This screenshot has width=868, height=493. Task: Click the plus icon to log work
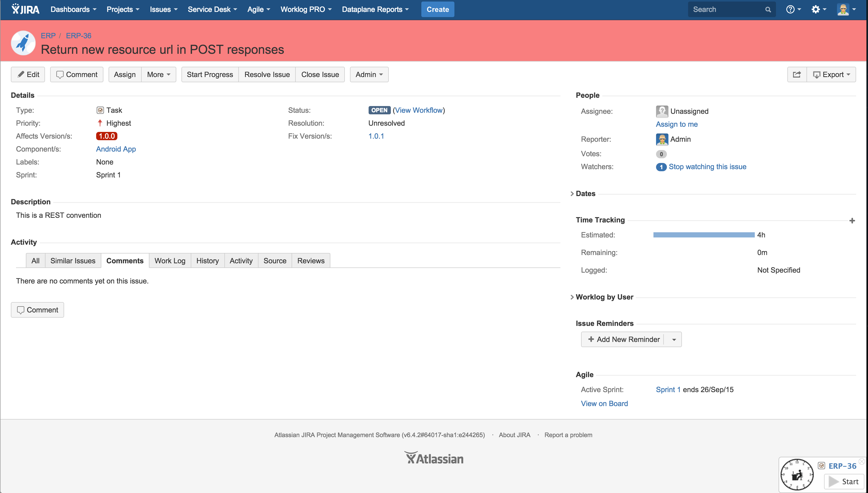852,221
